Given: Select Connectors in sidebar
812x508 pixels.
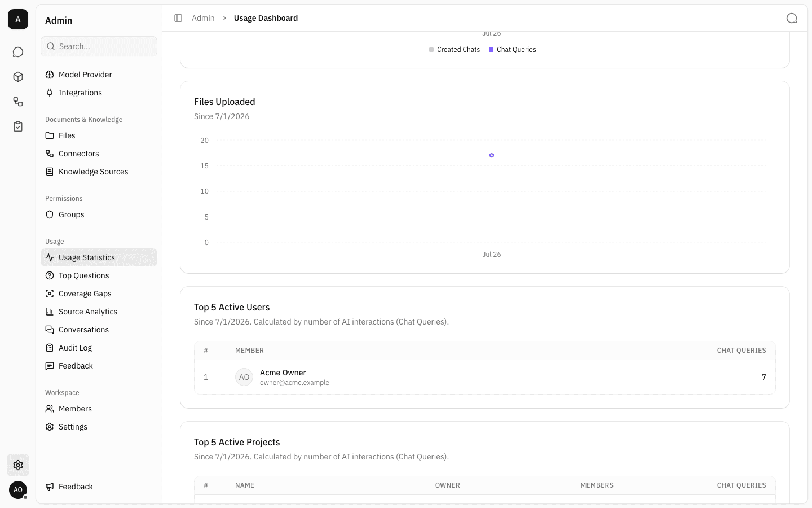Looking at the screenshot, I should click(x=99, y=154).
